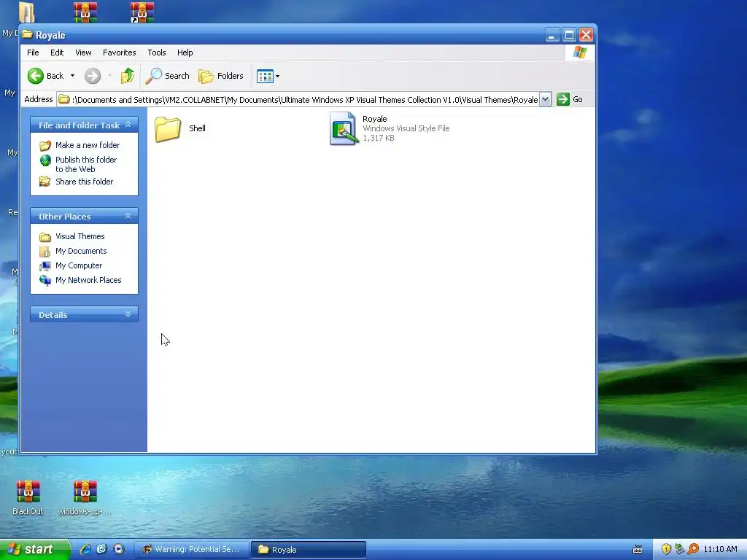
Task: Switch to Warning: Potential Se... taskbar button
Action: pyautogui.click(x=192, y=550)
